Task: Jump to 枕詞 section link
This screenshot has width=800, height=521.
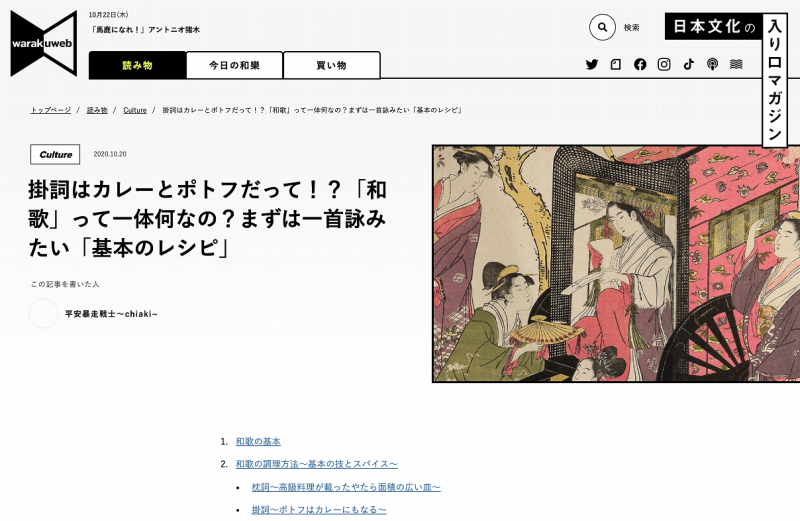Action: pos(346,487)
